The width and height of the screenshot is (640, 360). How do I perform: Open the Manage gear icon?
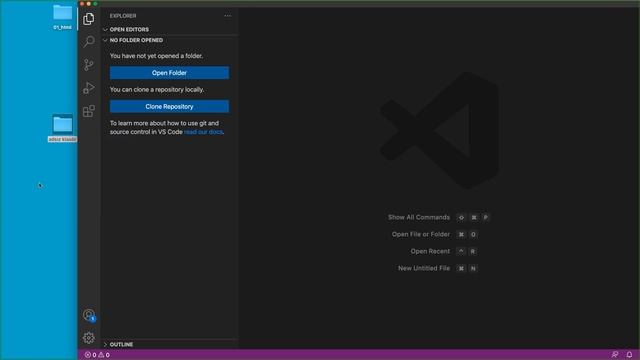[89, 338]
